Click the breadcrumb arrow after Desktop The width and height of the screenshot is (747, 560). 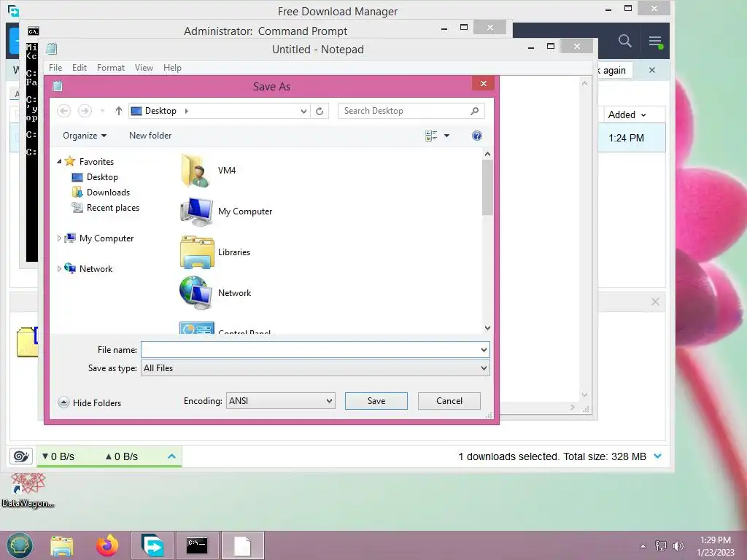pos(186,111)
